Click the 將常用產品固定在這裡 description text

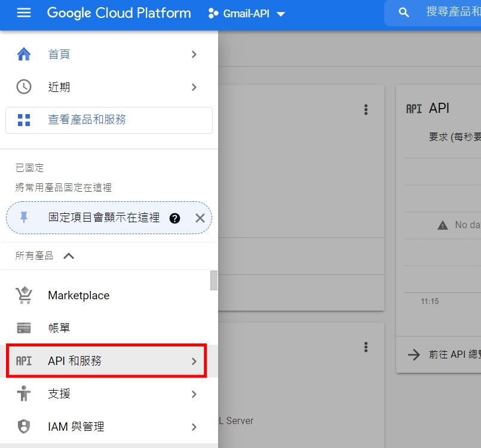(63, 188)
